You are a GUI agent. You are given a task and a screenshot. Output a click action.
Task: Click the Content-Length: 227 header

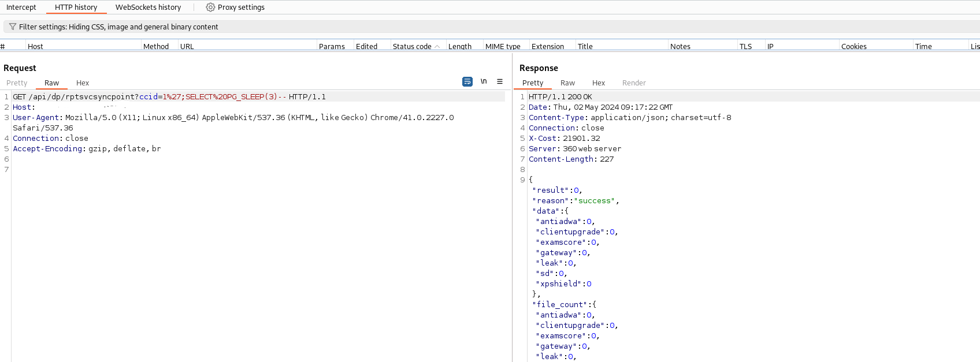[571, 159]
